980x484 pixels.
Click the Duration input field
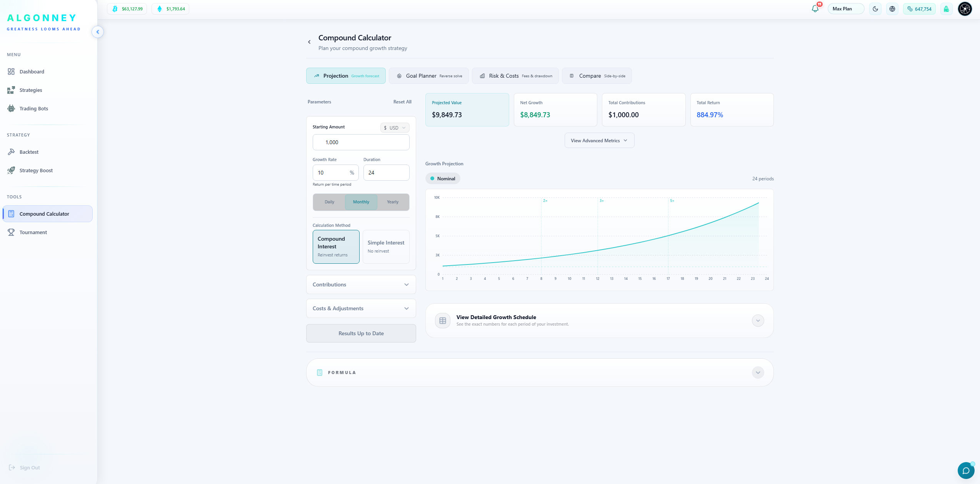pos(386,173)
